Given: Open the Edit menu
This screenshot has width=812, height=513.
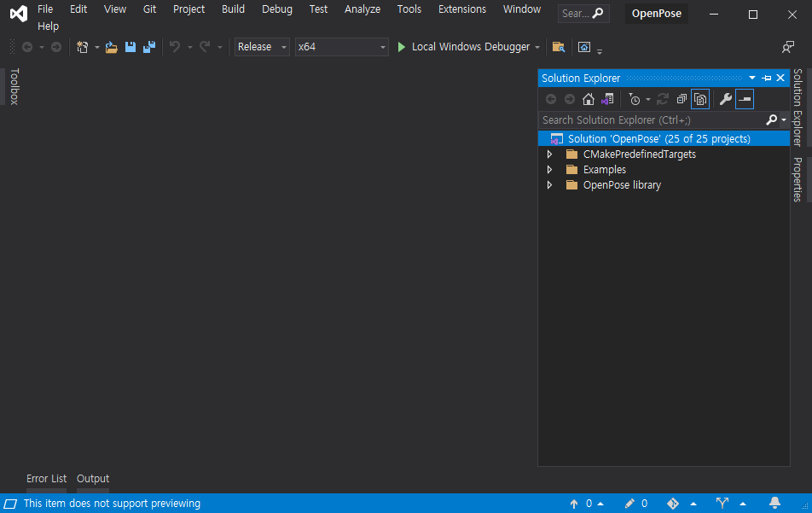Looking at the screenshot, I should click(78, 9).
